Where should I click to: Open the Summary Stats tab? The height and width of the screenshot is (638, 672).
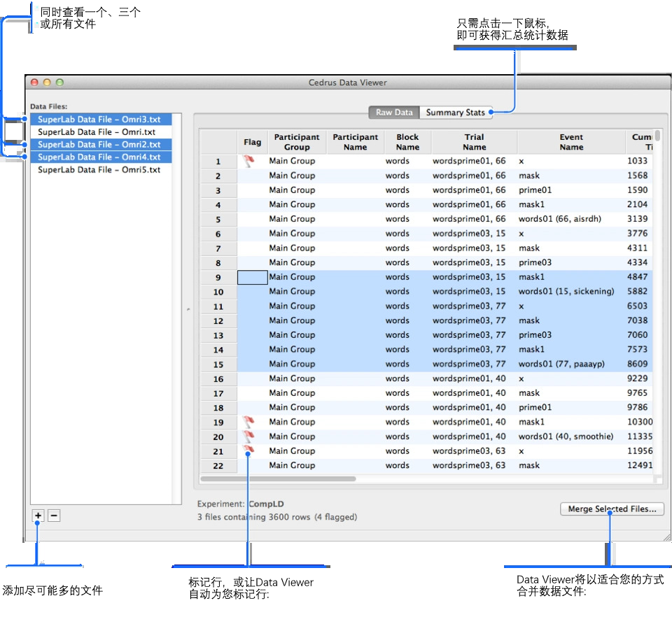(x=456, y=113)
